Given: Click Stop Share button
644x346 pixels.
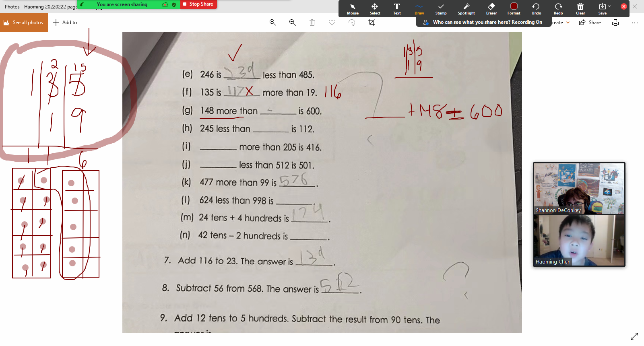Looking at the screenshot, I should coord(198,4).
